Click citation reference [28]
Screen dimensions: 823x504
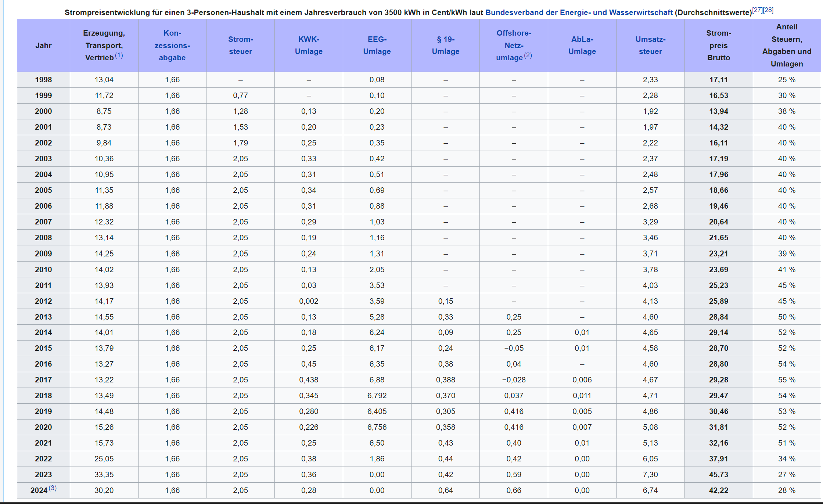[x=768, y=10]
